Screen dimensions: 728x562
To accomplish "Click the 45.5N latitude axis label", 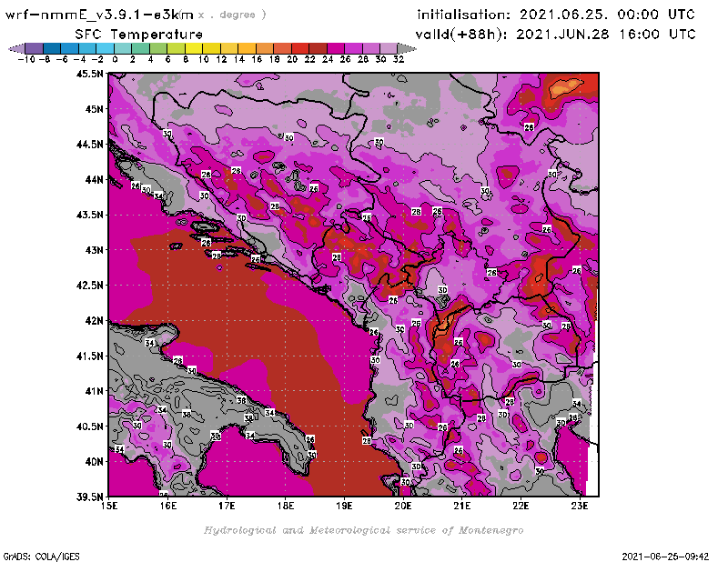I will [89, 74].
